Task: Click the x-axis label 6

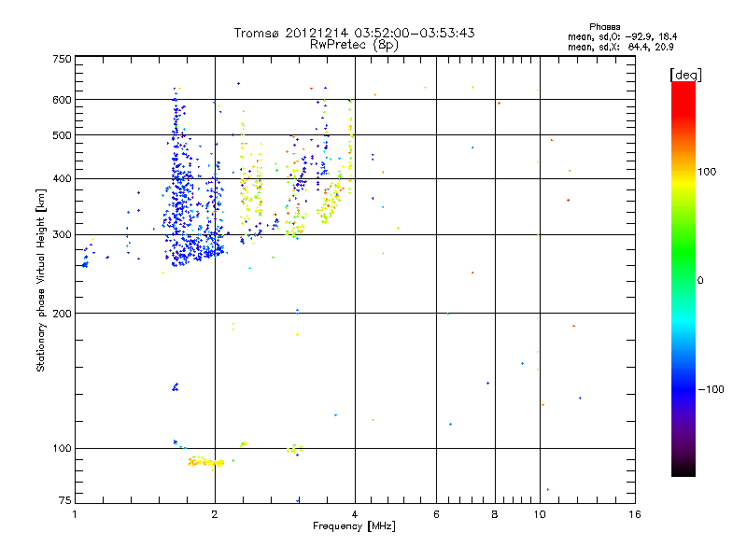Action: click(x=436, y=514)
